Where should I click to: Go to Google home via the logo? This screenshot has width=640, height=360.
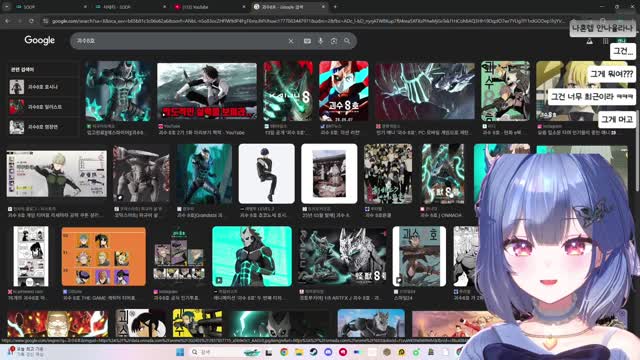tap(40, 40)
